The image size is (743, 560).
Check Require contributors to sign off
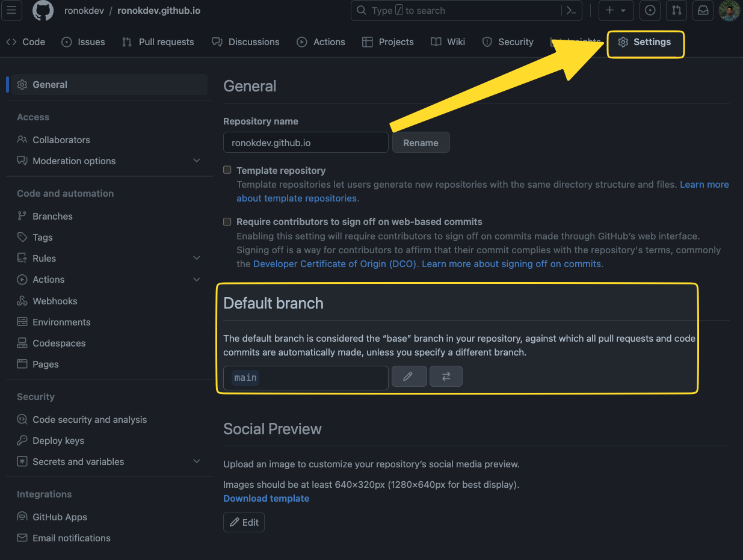coord(227,221)
